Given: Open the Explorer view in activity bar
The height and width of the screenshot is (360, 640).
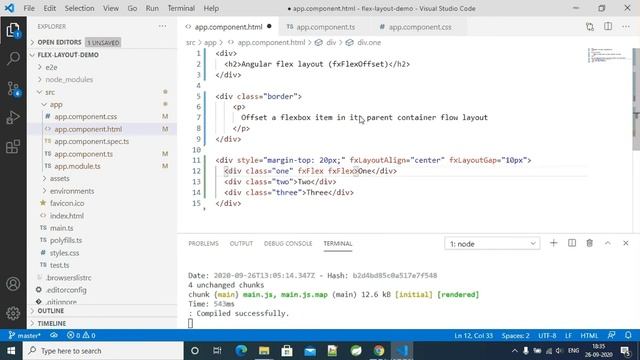Looking at the screenshot, I should click(13, 30).
